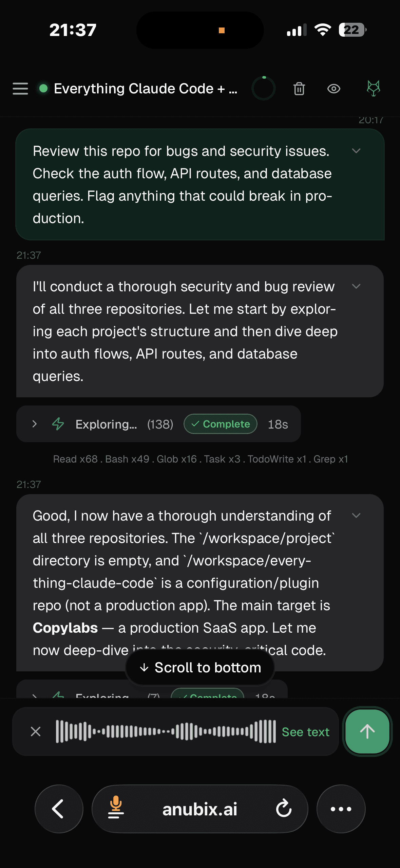Cancel voice input with the X
This screenshot has width=400, height=868.
[x=35, y=732]
